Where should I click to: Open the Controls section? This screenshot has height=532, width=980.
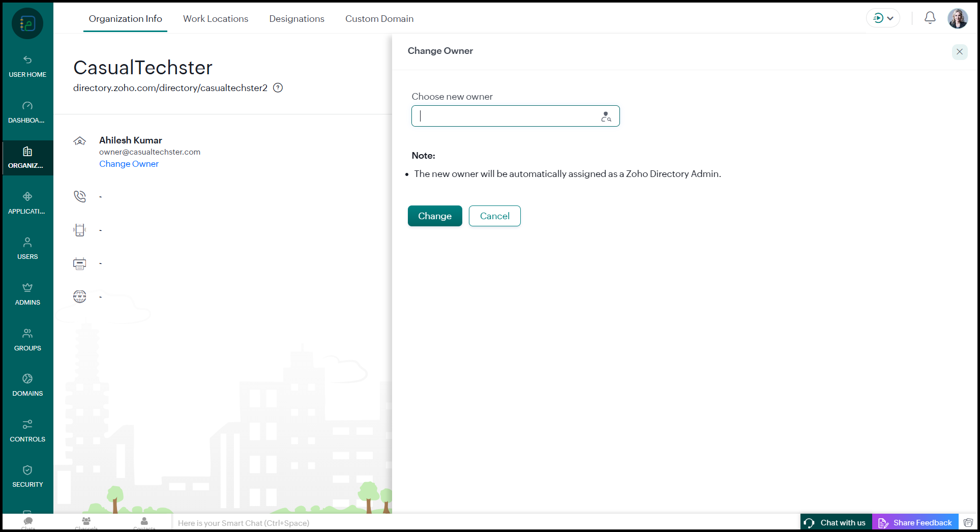tap(27, 431)
